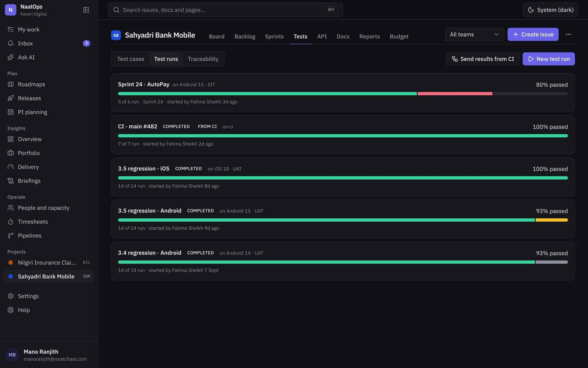Viewport: 588px width, 368px height.
Task: Collapse the sidebar with the panel icon
Action: 86,10
